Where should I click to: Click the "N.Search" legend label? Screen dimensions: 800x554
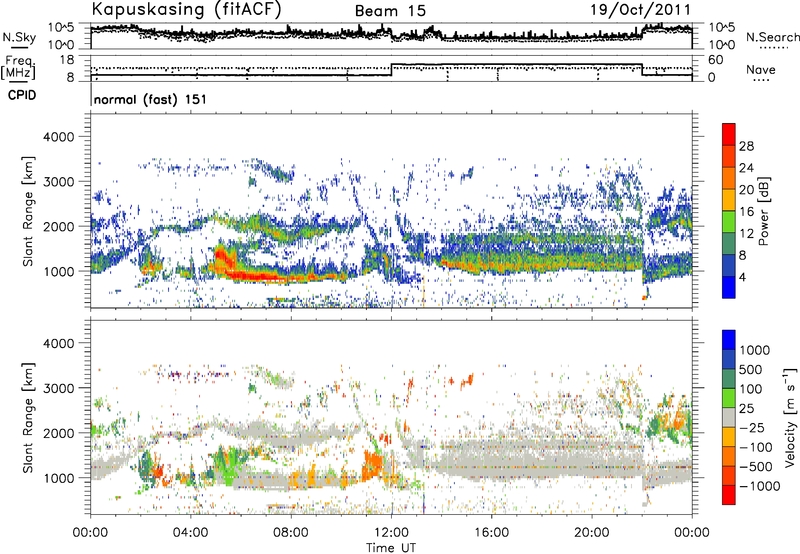[772, 37]
